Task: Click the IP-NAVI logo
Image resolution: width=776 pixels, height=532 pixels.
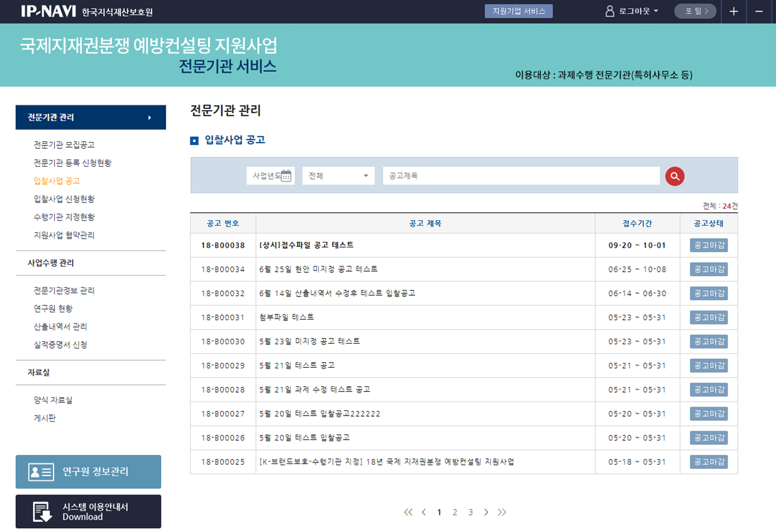Action: [48, 11]
